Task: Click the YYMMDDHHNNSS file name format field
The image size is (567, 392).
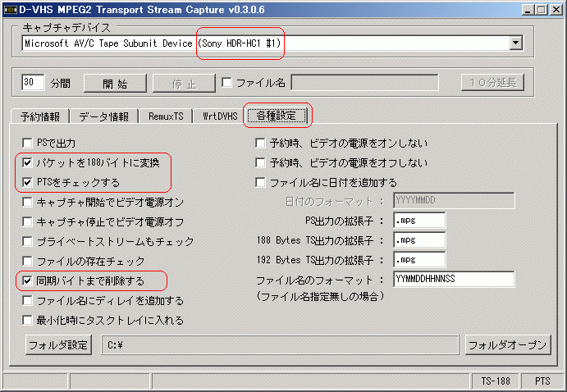Action: tap(454, 279)
